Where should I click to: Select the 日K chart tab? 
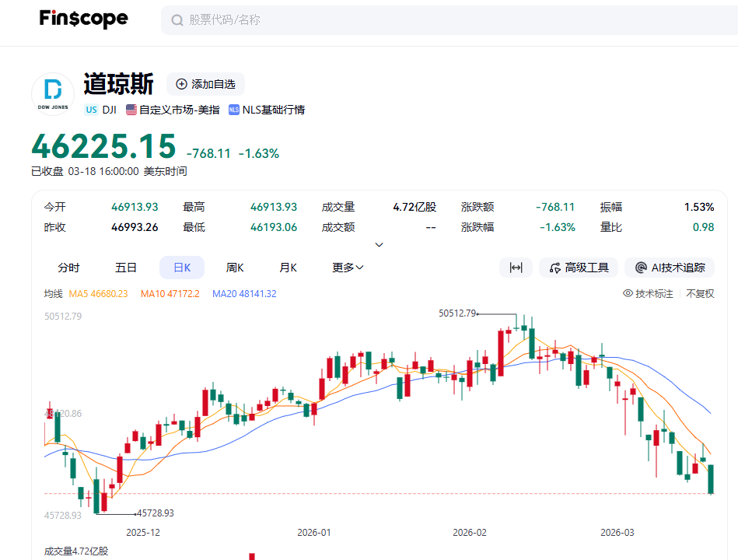click(182, 268)
